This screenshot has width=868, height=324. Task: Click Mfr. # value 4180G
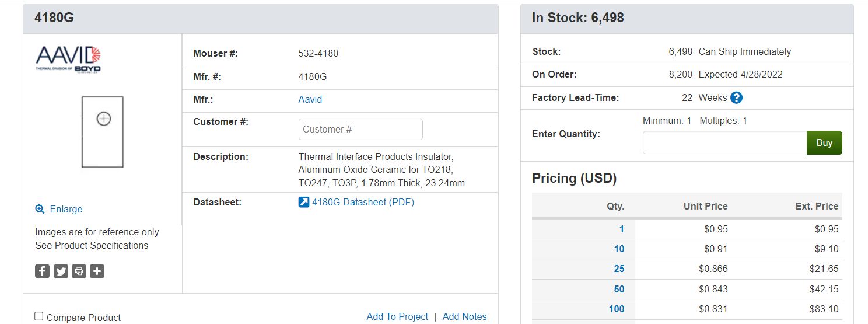313,76
